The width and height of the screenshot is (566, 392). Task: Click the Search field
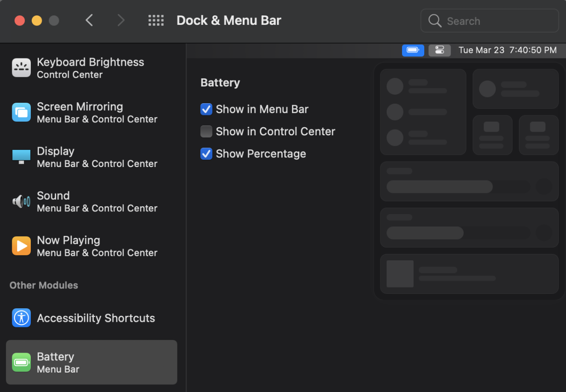(x=489, y=20)
